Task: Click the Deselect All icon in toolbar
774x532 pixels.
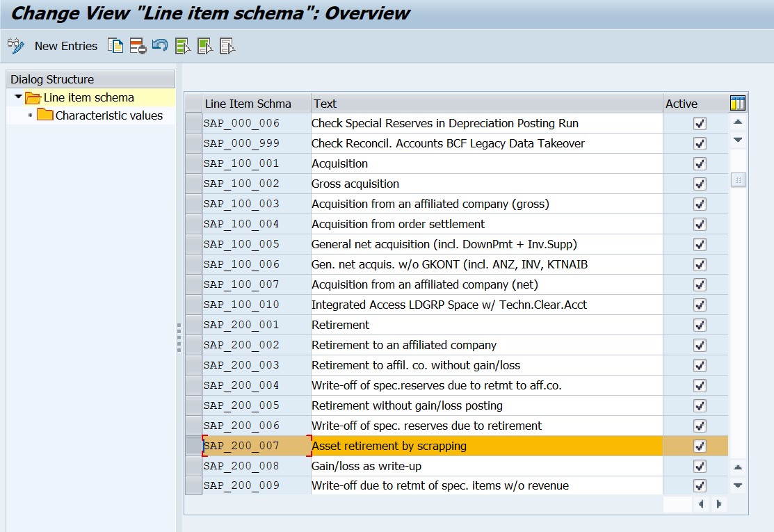Action: (227, 46)
